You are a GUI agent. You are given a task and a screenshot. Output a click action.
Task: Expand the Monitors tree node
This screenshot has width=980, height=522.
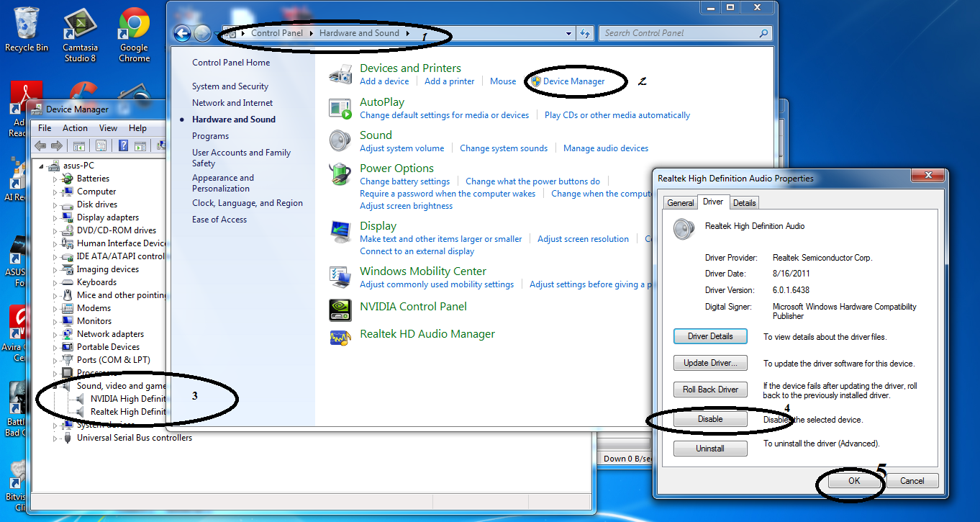(x=55, y=322)
